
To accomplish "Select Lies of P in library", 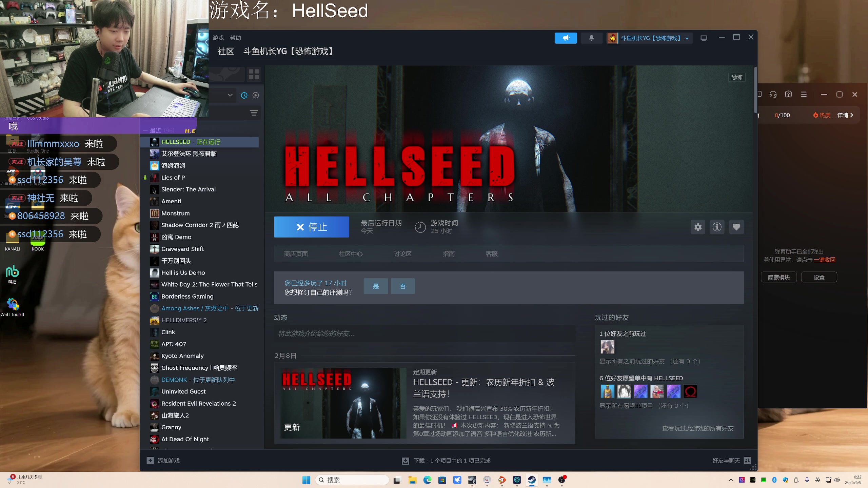I will click(x=173, y=178).
